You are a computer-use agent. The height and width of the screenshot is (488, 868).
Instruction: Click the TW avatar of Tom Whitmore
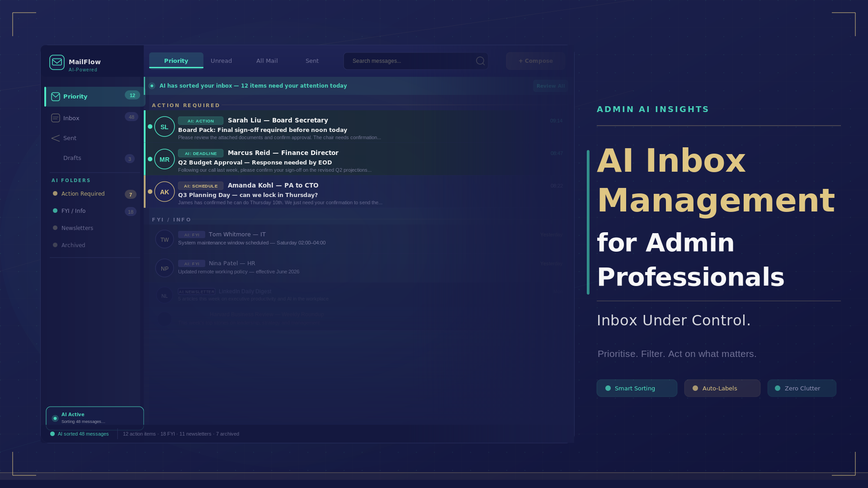coord(165,239)
